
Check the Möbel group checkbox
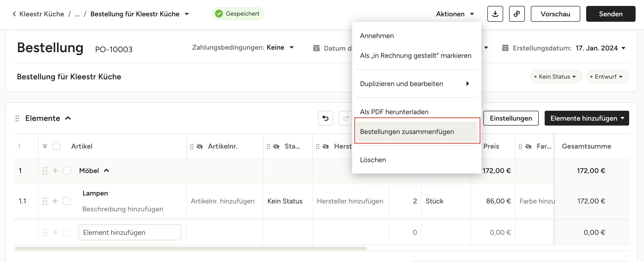pyautogui.click(x=66, y=171)
